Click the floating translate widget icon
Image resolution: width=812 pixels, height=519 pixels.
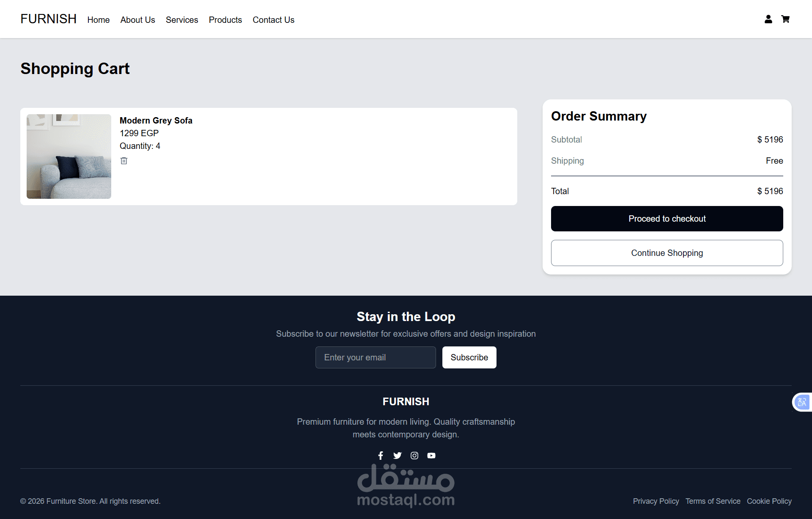coord(802,402)
